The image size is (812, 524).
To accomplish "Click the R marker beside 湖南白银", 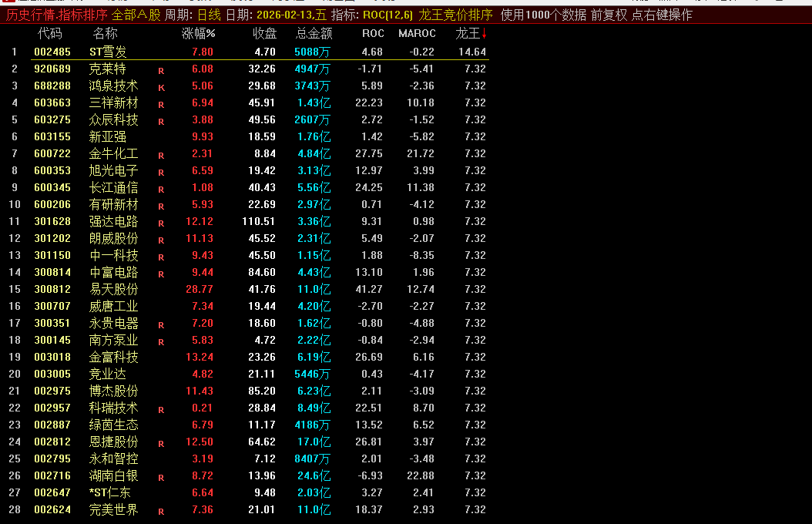I will (161, 478).
